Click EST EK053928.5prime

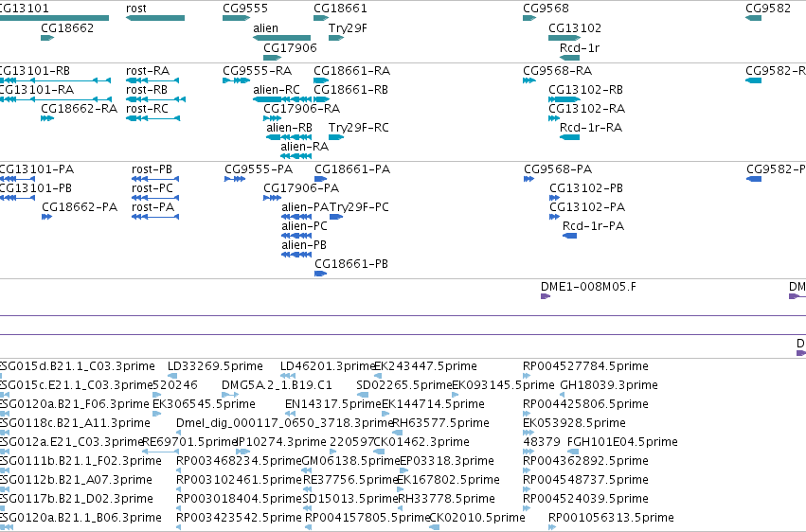(x=527, y=433)
